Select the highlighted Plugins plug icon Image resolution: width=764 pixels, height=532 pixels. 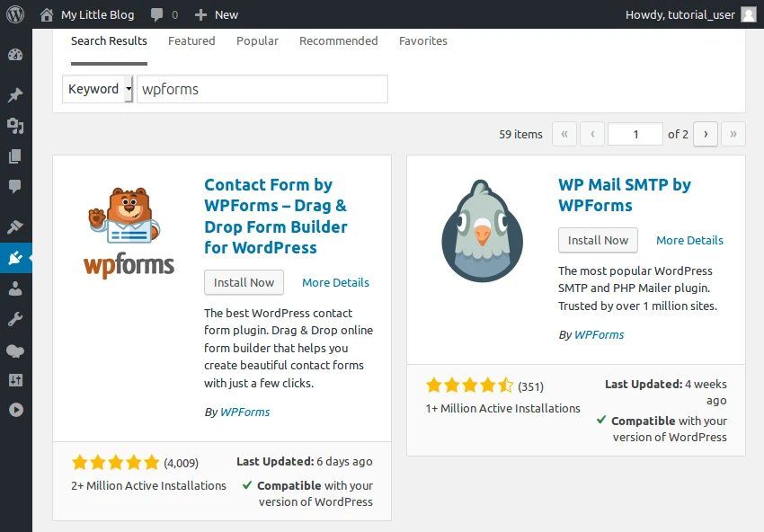pyautogui.click(x=15, y=258)
